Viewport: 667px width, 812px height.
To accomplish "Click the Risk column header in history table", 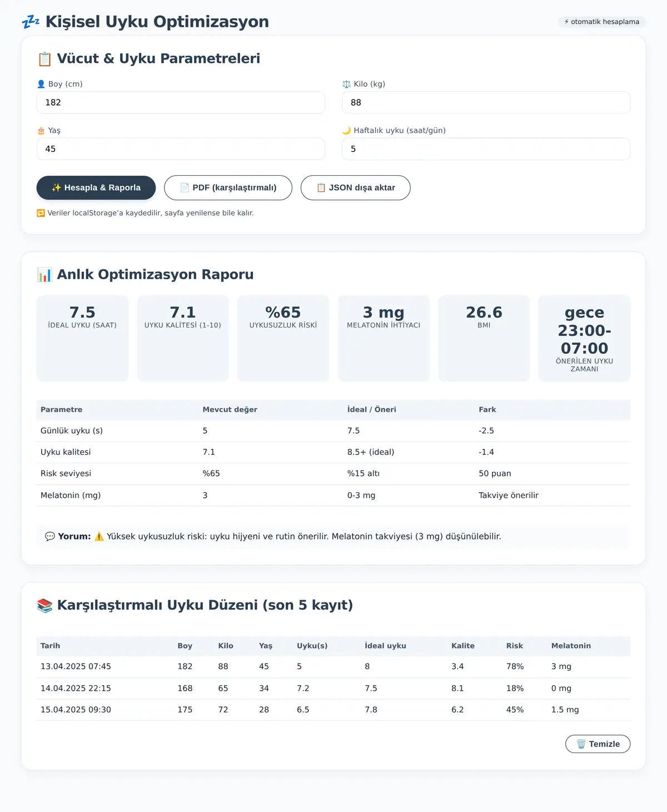I will pos(515,646).
